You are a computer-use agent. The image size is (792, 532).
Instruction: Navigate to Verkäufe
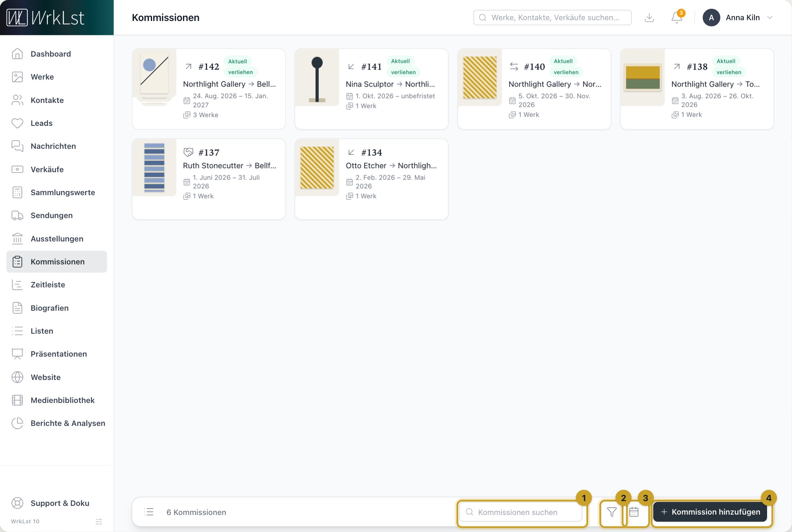point(57,169)
